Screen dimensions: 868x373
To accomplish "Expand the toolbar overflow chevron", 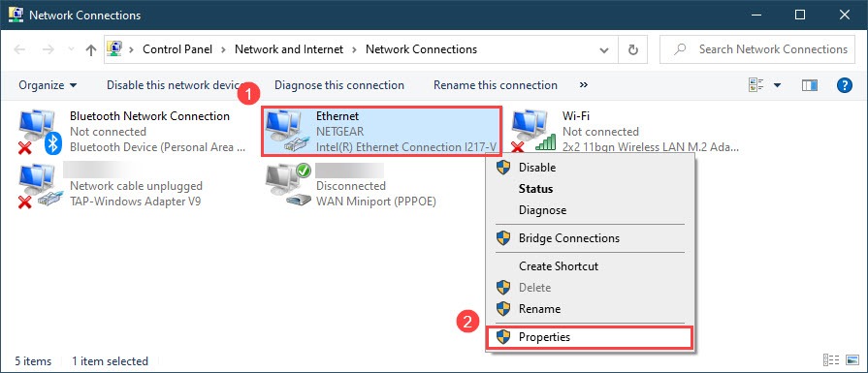I will [584, 85].
